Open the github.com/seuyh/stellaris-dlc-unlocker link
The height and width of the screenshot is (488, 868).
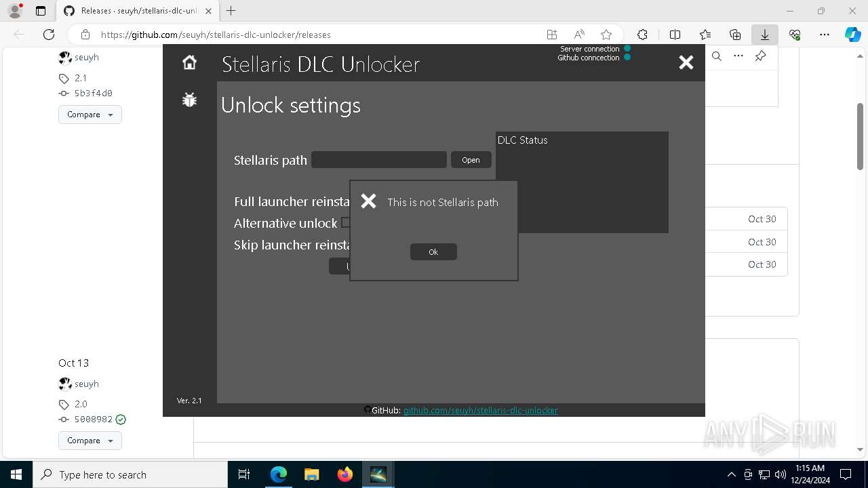click(x=480, y=410)
